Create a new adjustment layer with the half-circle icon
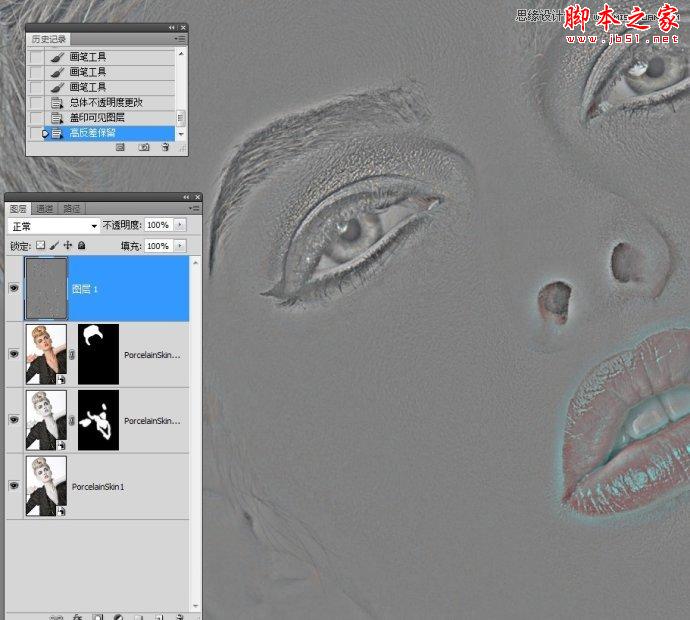 (118, 617)
